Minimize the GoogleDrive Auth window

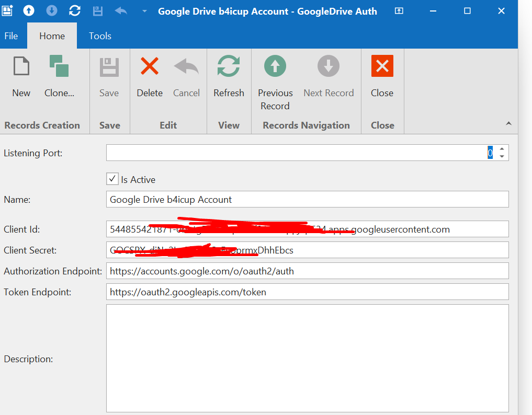pyautogui.click(x=433, y=11)
